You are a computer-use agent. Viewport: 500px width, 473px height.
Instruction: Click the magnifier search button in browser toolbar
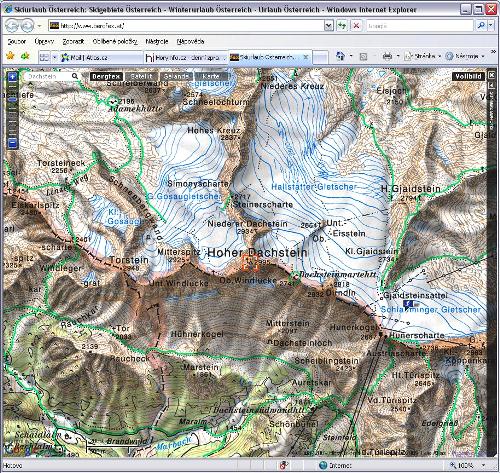tap(481, 26)
